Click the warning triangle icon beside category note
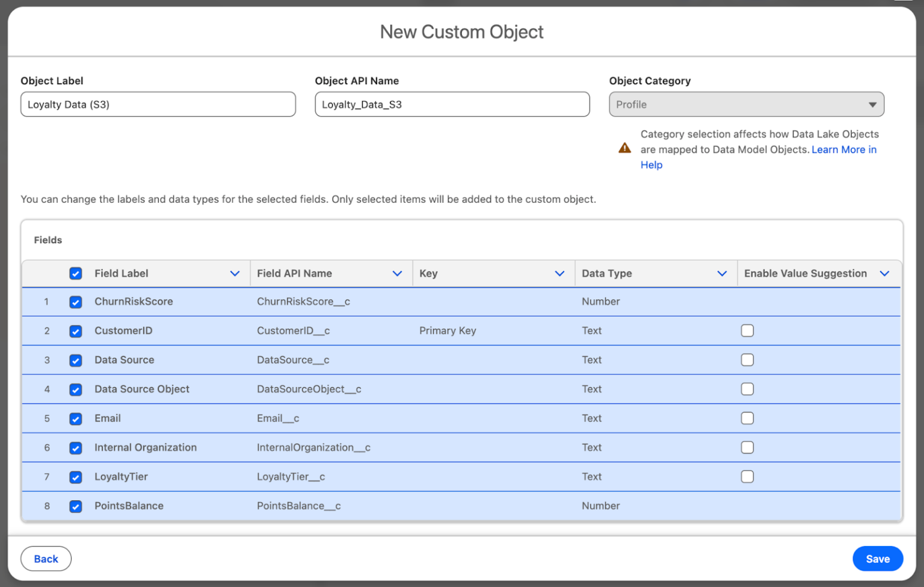This screenshot has width=924, height=587. [x=625, y=148]
